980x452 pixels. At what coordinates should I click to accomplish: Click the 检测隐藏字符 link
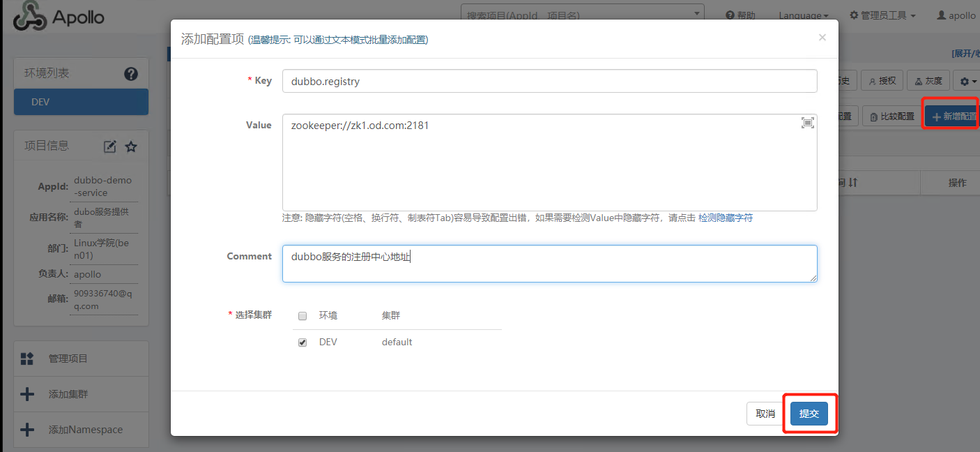coord(725,218)
